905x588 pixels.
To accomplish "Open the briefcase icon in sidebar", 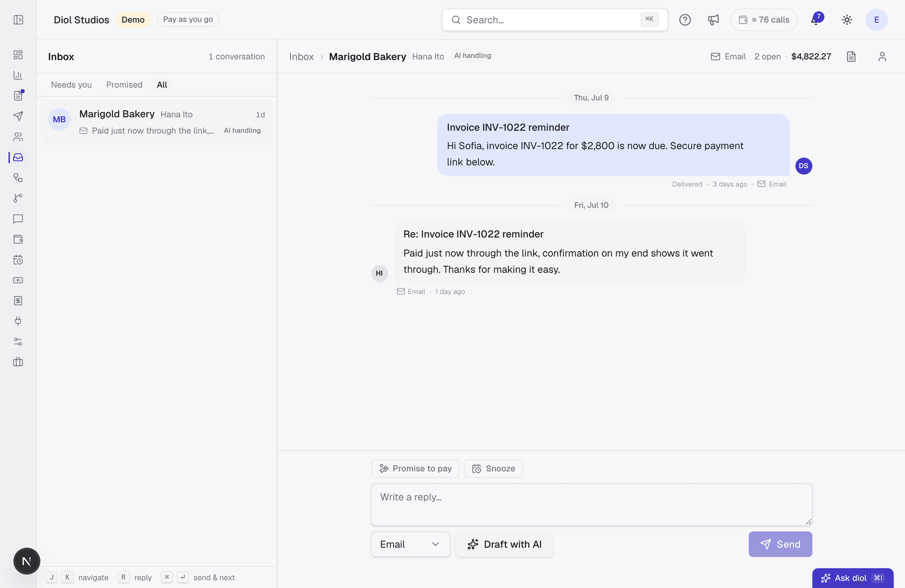I will (18, 362).
